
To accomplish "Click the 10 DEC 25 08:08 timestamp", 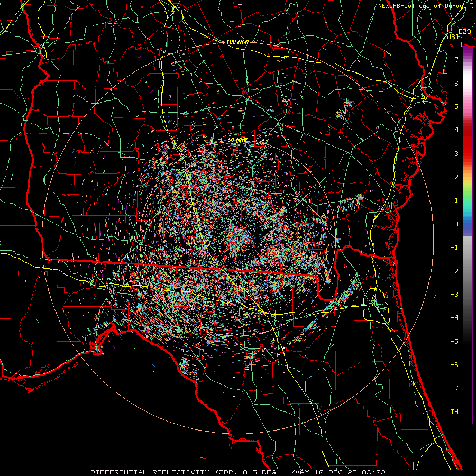I will coord(350,472).
